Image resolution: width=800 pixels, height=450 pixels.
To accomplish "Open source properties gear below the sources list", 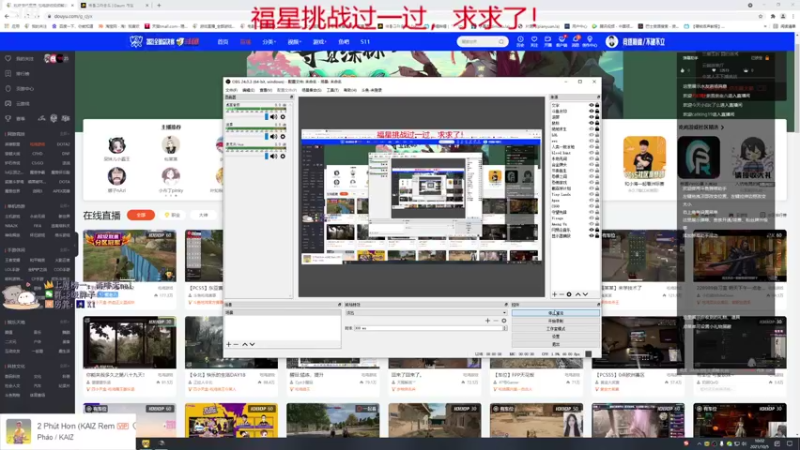I will tap(569, 294).
